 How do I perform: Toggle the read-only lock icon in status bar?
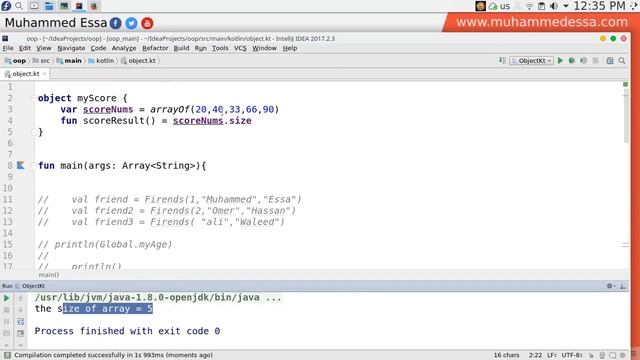(x=591, y=356)
